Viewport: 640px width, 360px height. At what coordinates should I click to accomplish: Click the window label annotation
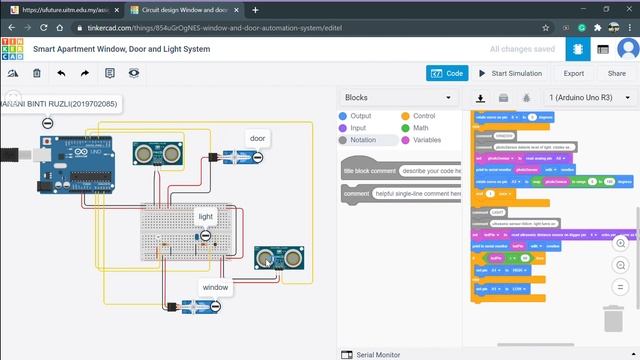[215, 287]
